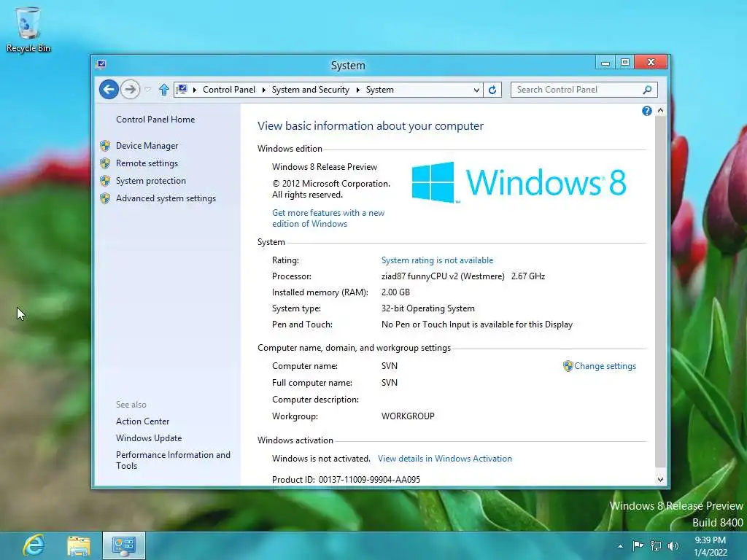Open address bar history dropdown

pyautogui.click(x=476, y=90)
